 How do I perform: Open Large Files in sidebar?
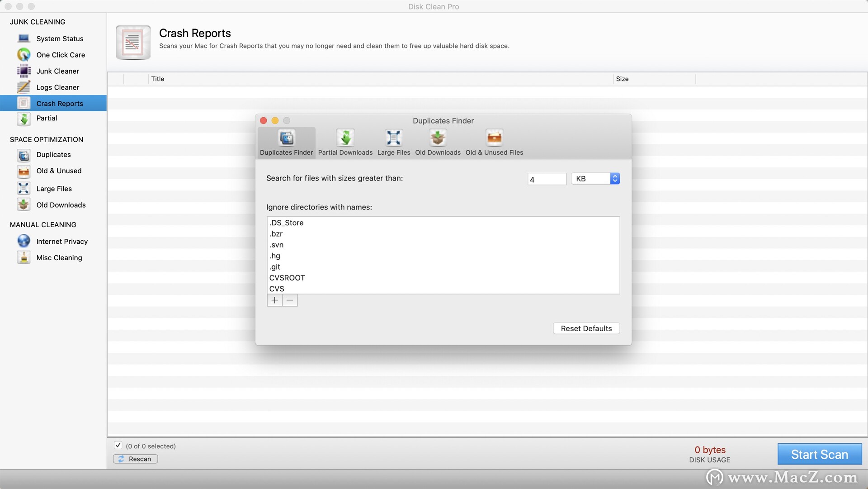pos(54,189)
